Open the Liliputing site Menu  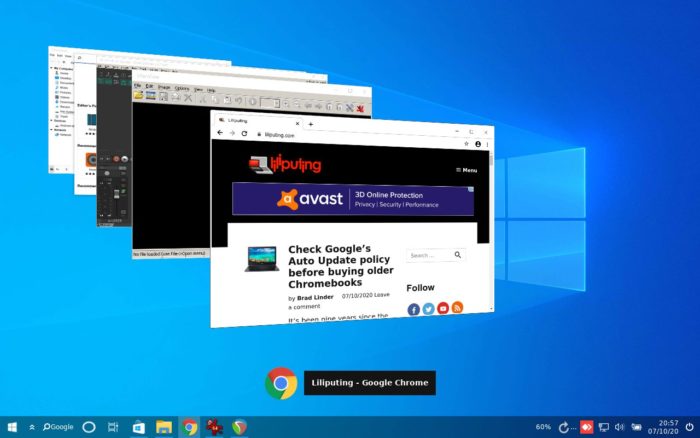[x=467, y=170]
